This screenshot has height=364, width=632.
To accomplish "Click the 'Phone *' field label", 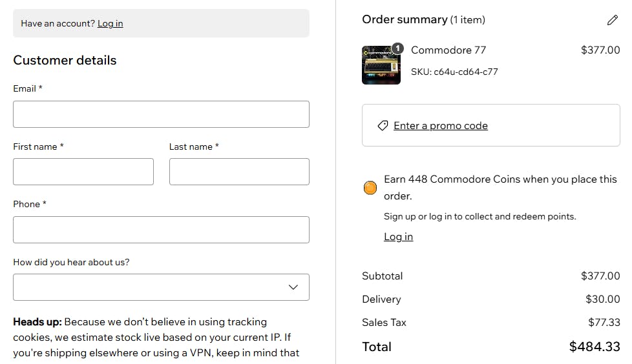I will [30, 204].
